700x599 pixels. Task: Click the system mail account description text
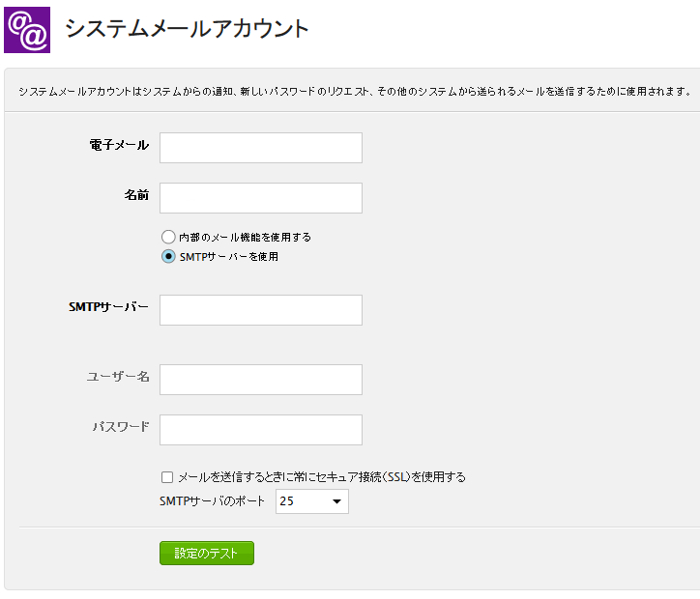point(356,92)
